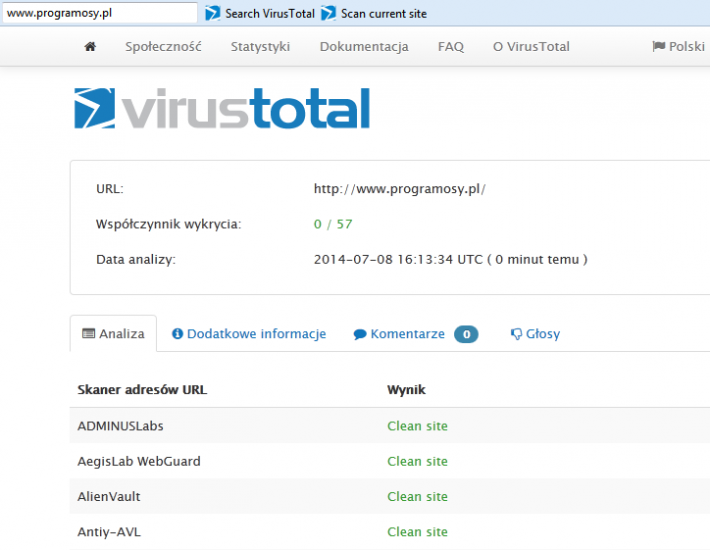Click Clean site result for ADMINUSLabs
Screen dimensions: 710x550
coord(417,426)
